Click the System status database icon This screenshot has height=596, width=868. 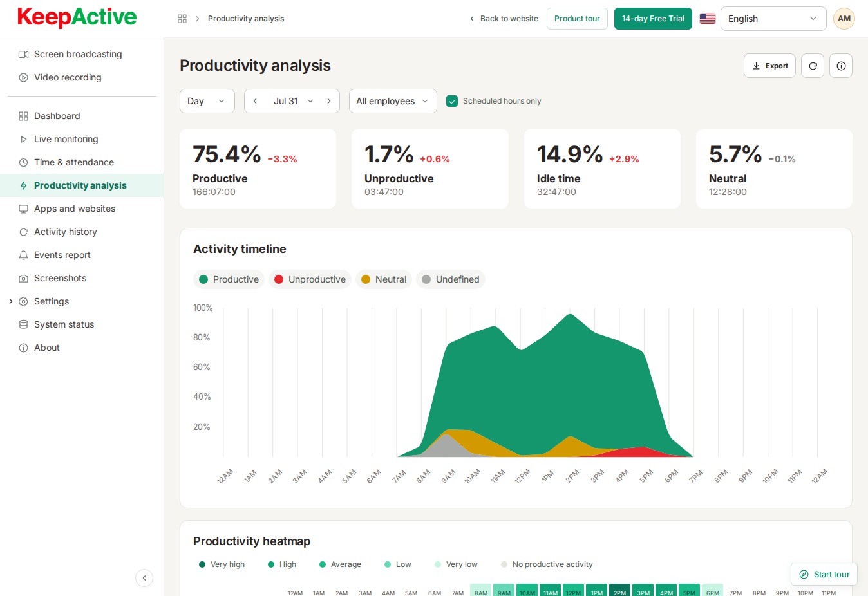[23, 324]
